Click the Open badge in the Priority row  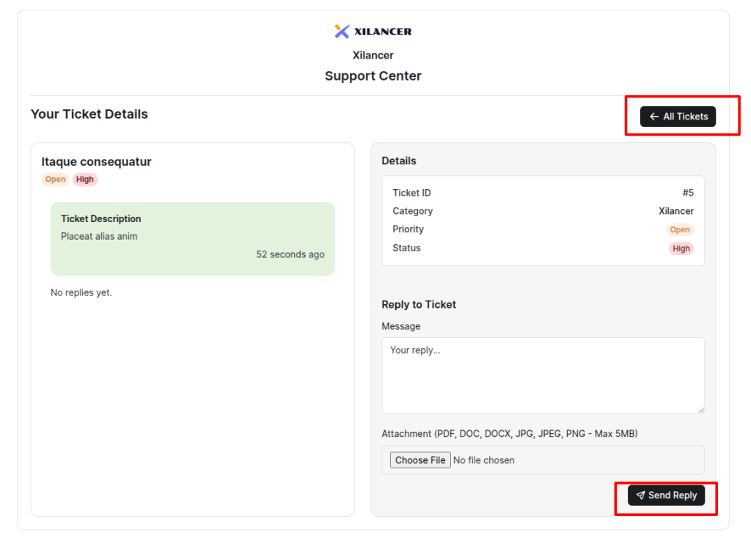coord(680,229)
